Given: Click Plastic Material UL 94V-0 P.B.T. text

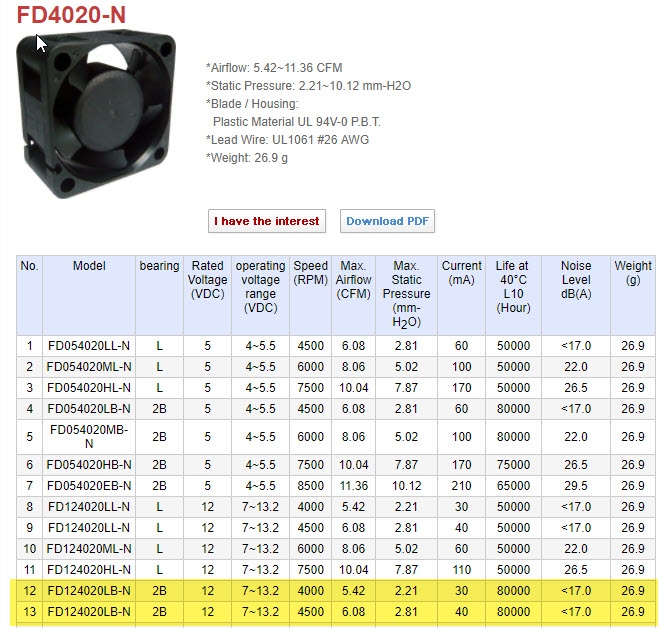Looking at the screenshot, I should tap(297, 122).
